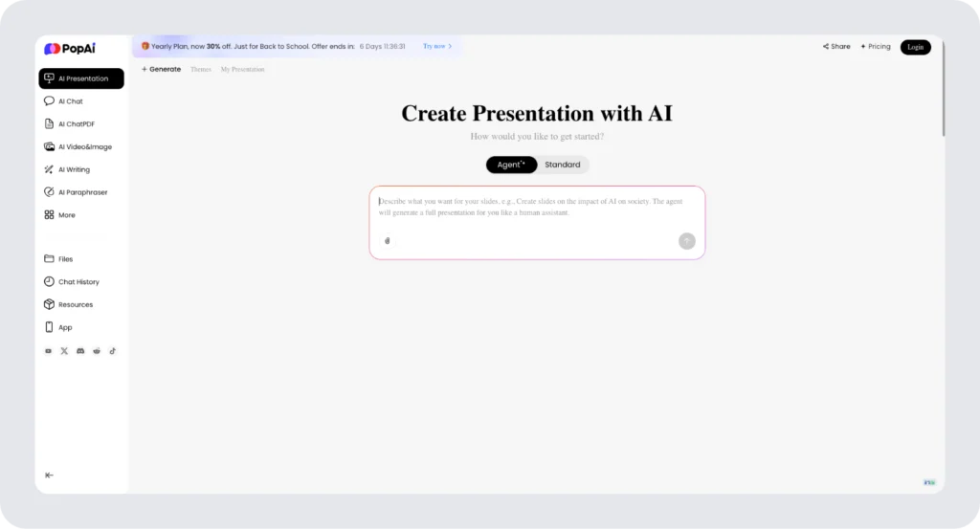Open the Files section
Image resolution: width=980 pixels, height=530 pixels.
point(58,258)
